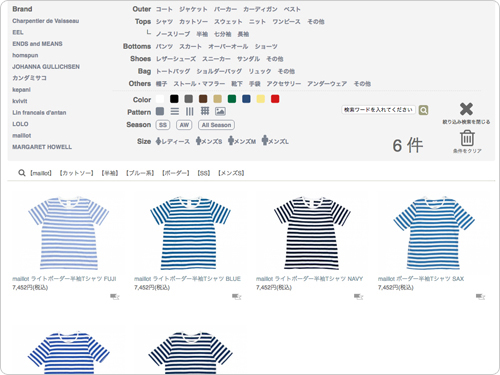
Task: Choose the レディース size filter
Action: [x=173, y=141]
